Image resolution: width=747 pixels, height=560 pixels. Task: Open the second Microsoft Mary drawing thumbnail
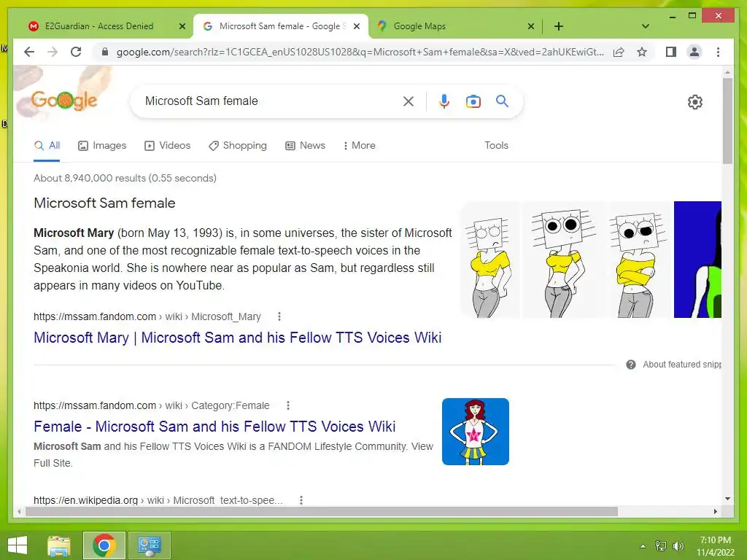click(564, 260)
